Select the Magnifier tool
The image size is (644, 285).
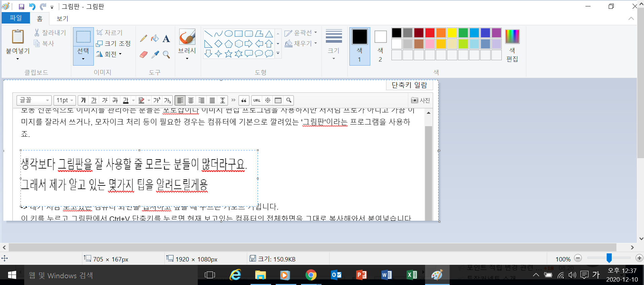coord(166,55)
